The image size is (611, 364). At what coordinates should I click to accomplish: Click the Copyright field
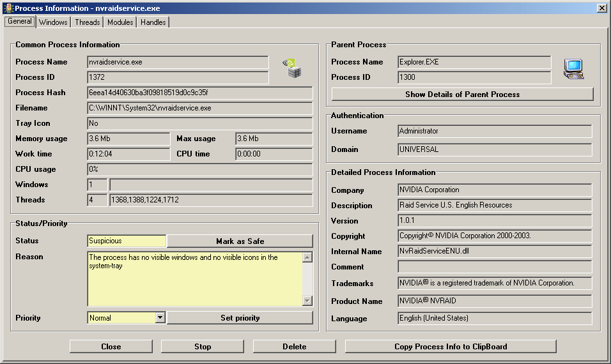point(495,236)
